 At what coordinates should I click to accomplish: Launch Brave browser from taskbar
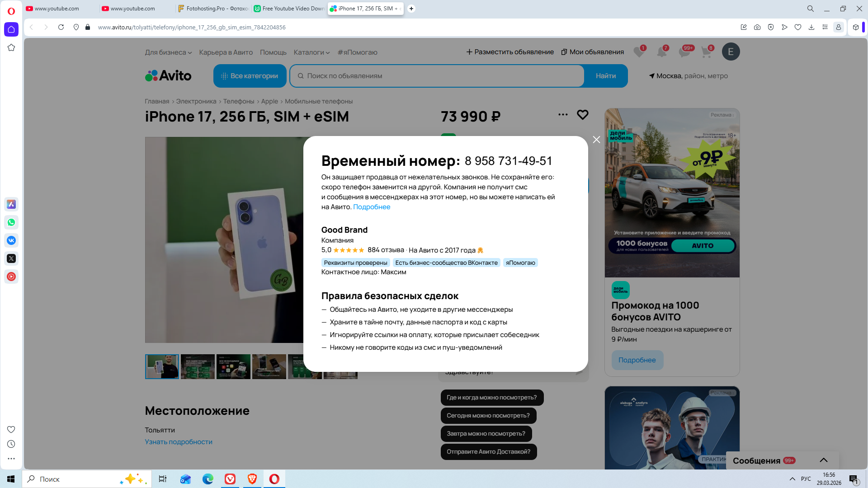pos(252,479)
